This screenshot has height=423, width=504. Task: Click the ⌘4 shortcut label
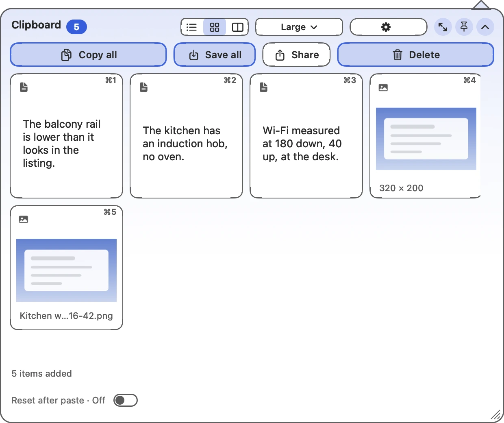point(470,80)
